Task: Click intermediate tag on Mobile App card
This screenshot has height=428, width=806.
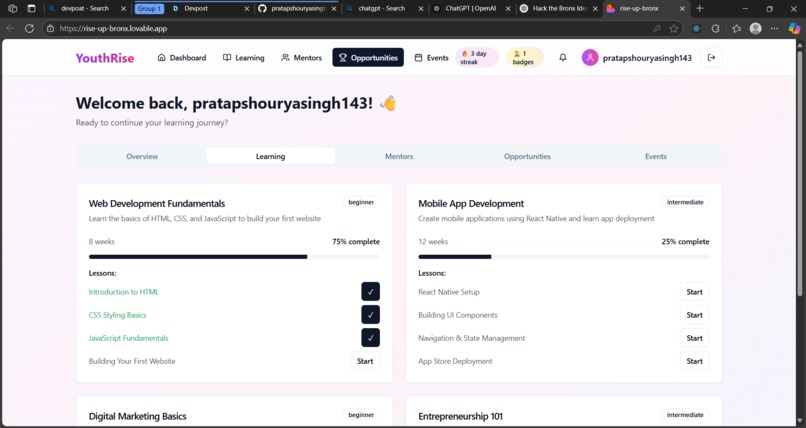Action: coord(685,202)
